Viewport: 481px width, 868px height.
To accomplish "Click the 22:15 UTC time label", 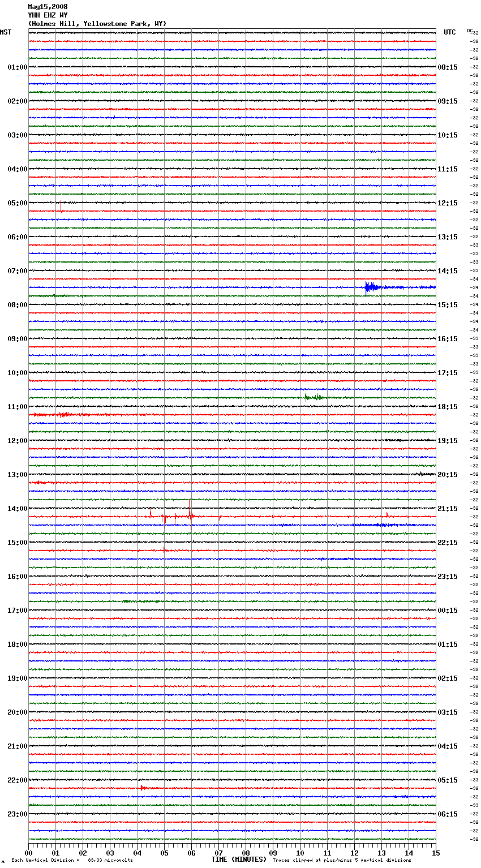I will (448, 543).
